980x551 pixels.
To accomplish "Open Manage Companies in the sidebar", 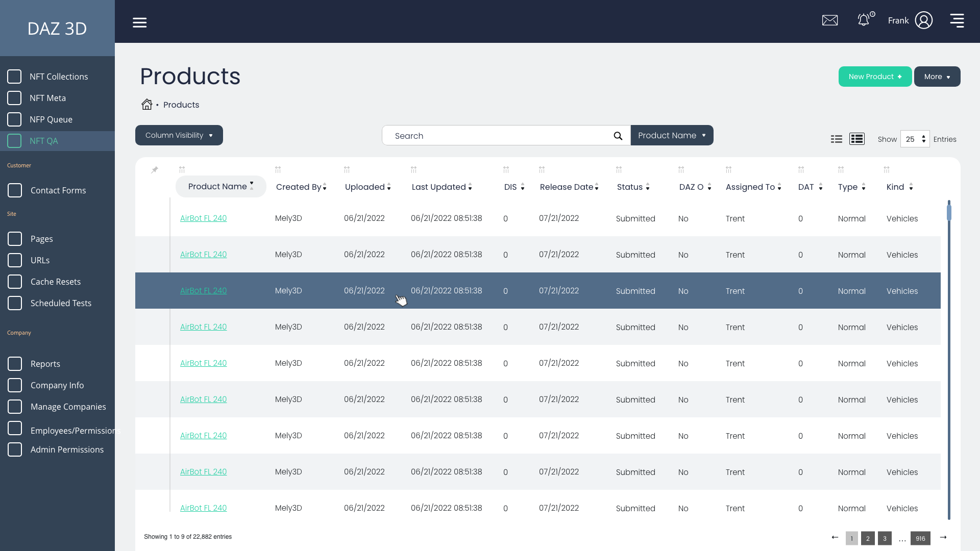I will pyautogui.click(x=68, y=407).
